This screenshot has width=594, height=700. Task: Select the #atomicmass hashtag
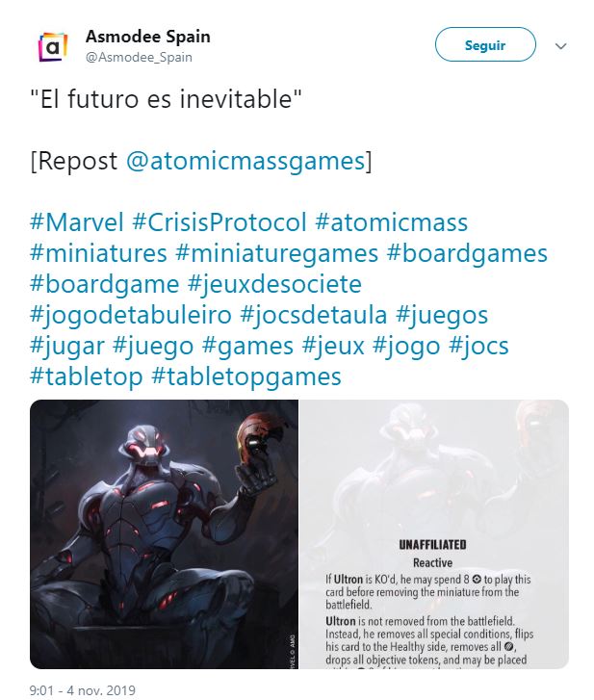pyautogui.click(x=392, y=221)
